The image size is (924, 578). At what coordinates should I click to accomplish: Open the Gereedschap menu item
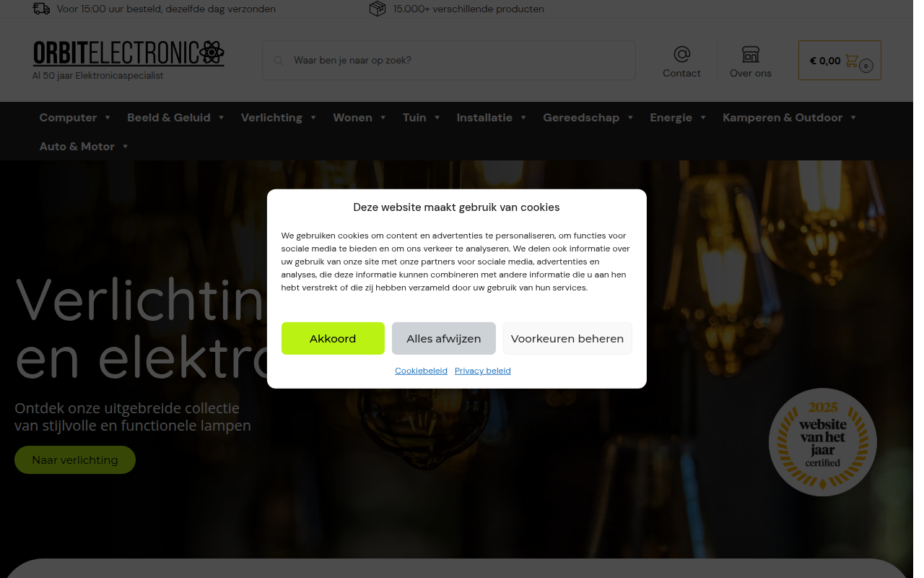point(581,118)
